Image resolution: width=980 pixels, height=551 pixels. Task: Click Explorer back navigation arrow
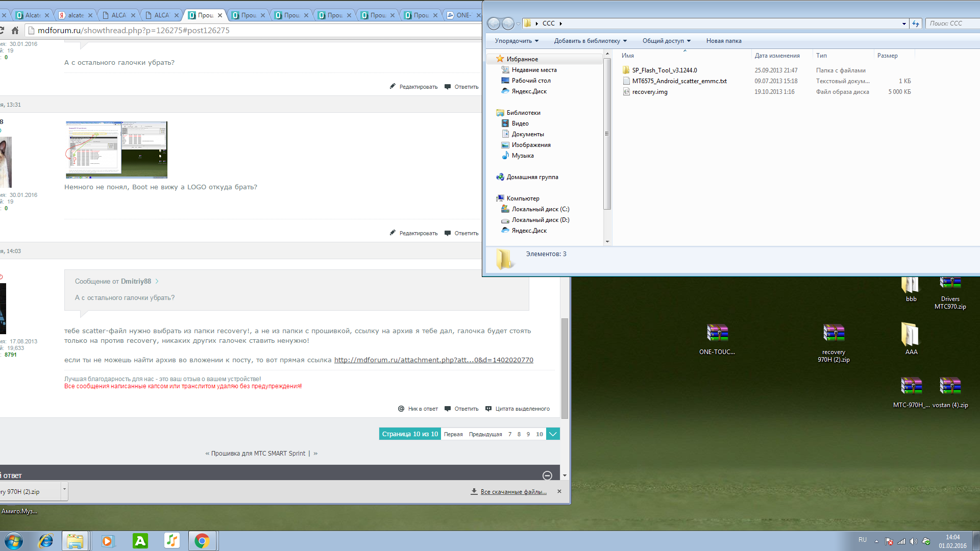494,23
